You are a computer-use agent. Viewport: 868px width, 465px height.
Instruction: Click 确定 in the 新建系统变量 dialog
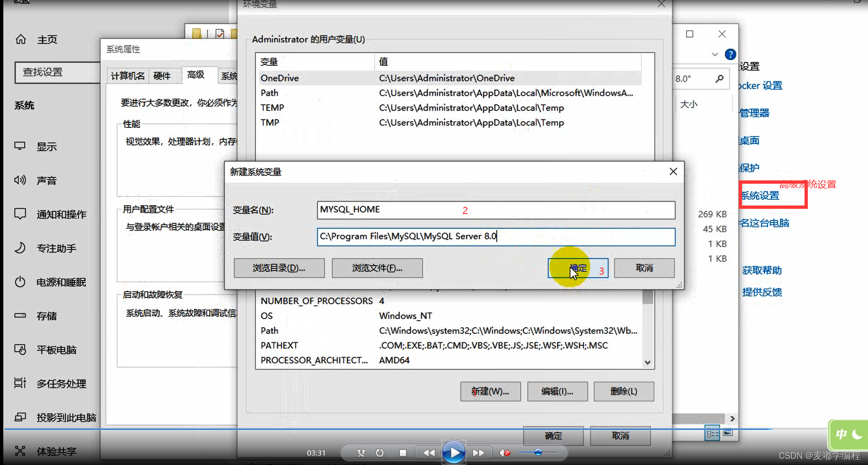(x=578, y=268)
